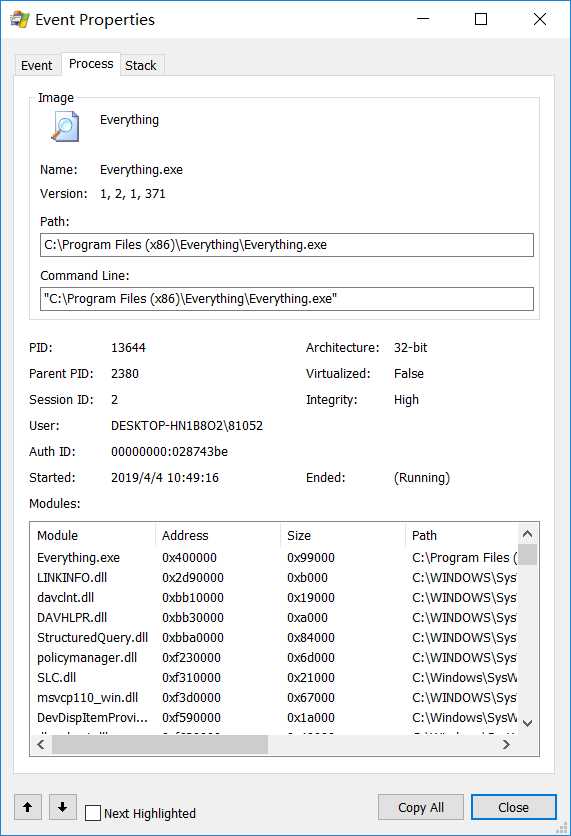
Task: Click the Name value Everything.exe
Action: (x=141, y=170)
